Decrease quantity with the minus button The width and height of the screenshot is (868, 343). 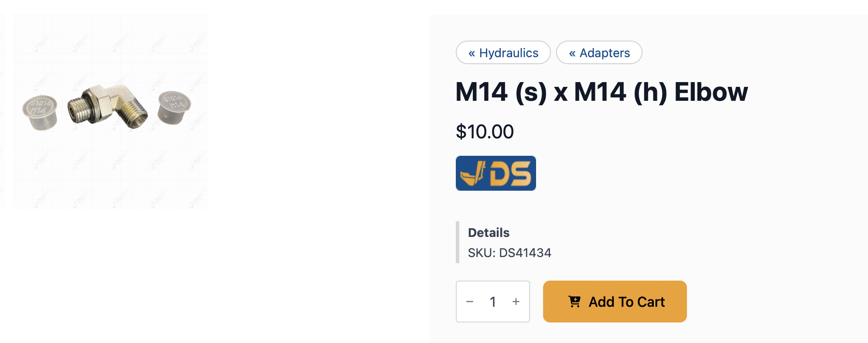[x=470, y=302]
